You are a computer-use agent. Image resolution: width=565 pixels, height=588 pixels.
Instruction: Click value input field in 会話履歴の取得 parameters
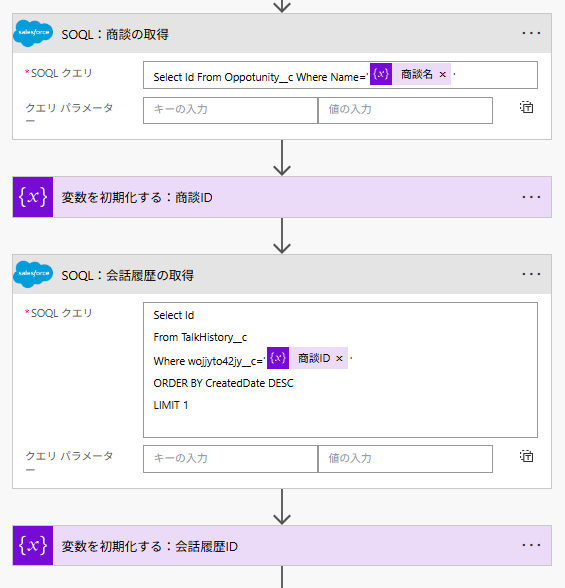point(405,459)
